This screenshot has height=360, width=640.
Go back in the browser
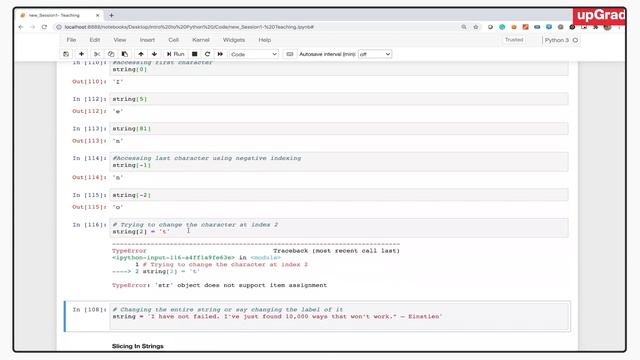(x=21, y=27)
